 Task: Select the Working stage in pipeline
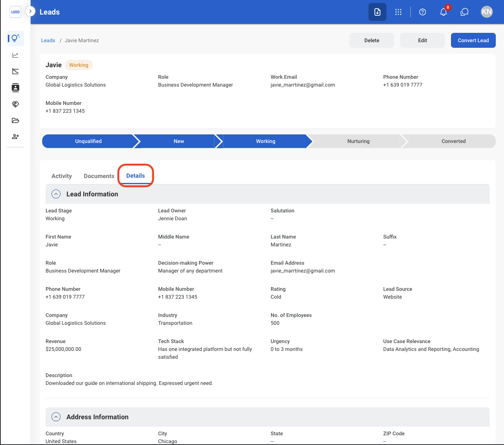click(x=266, y=141)
